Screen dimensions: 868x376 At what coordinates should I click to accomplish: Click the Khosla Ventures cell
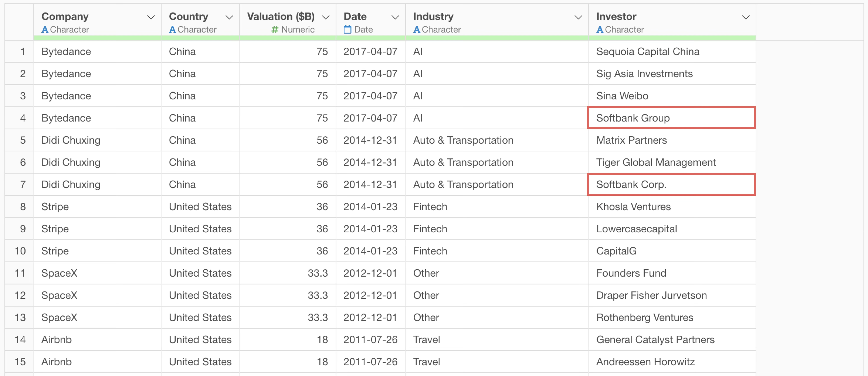click(x=672, y=207)
